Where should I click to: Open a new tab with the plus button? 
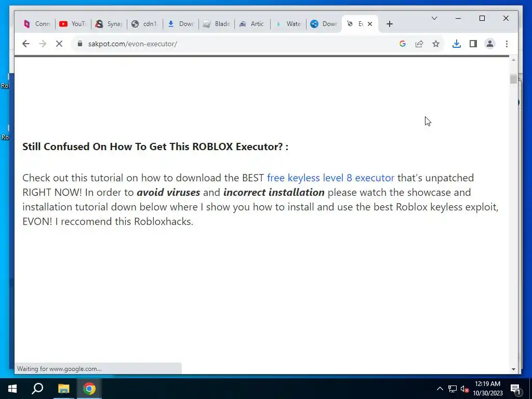coord(390,24)
